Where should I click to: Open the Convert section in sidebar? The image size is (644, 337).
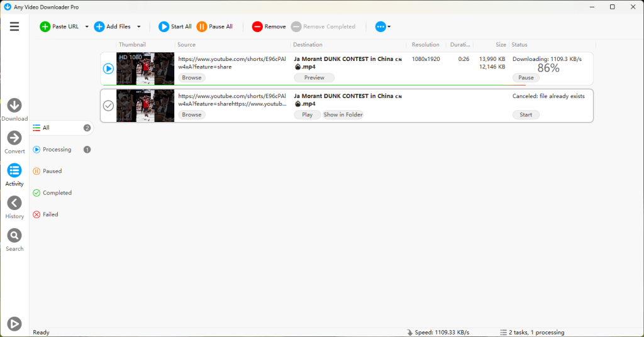pos(14,138)
